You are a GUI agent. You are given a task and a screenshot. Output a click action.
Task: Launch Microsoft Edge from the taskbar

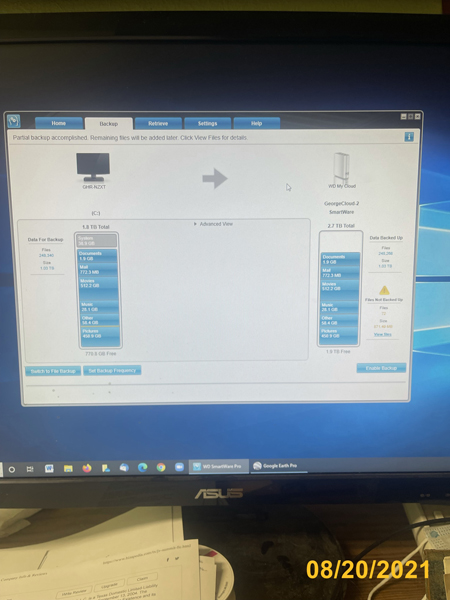pos(142,467)
